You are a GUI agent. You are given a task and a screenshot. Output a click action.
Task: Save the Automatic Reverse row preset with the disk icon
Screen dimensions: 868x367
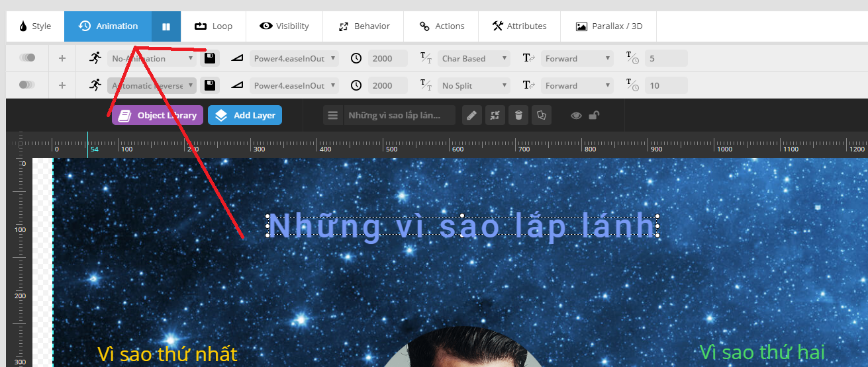tap(210, 85)
